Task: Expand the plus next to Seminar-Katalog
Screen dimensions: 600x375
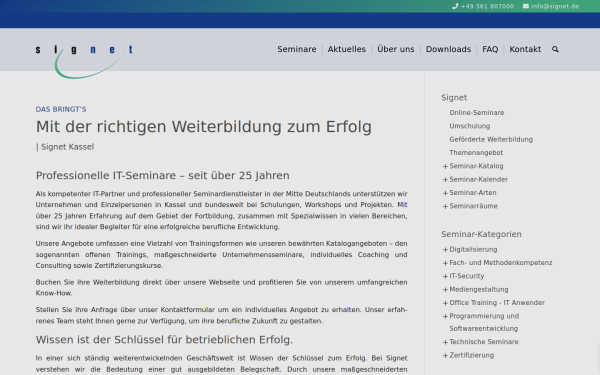Action: pos(445,166)
